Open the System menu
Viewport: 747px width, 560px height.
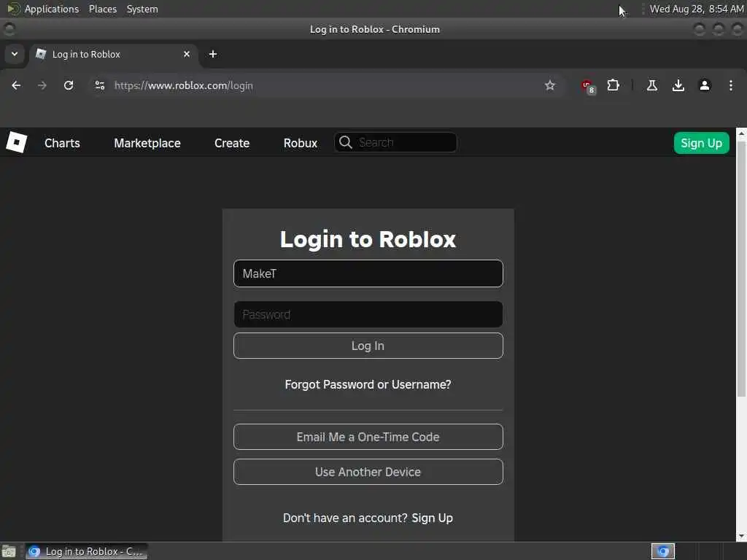point(142,9)
